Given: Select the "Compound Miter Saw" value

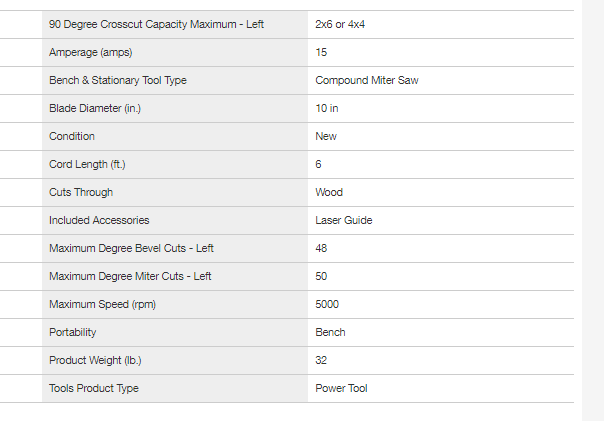Looking at the screenshot, I should [366, 80].
